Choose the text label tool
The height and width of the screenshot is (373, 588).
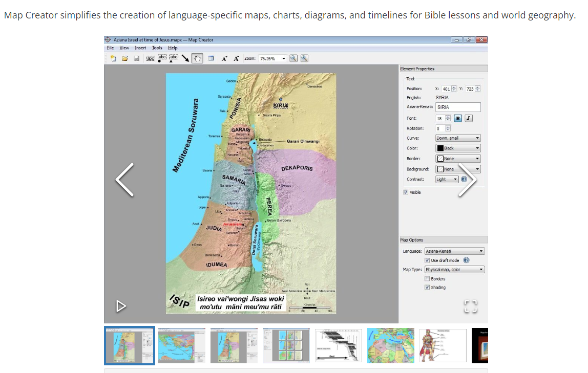[151, 58]
